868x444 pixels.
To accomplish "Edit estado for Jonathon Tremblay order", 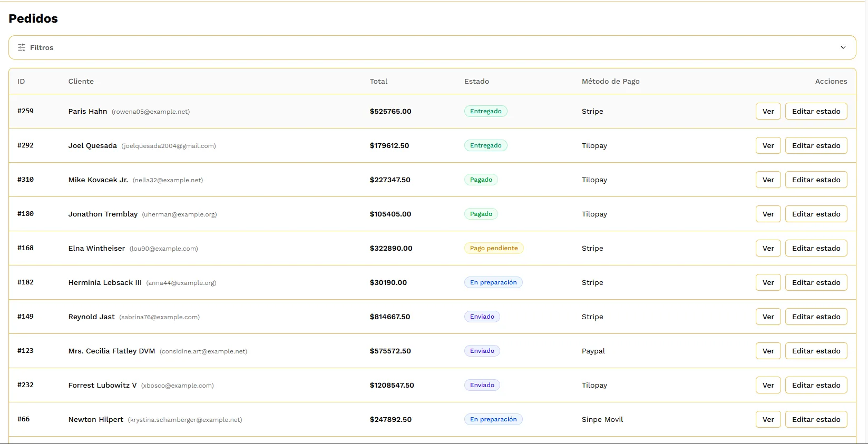I will (x=816, y=214).
